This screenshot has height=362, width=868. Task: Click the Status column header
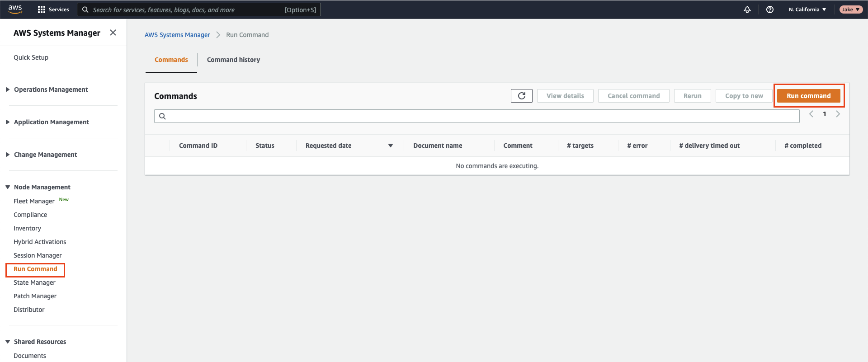pos(265,146)
